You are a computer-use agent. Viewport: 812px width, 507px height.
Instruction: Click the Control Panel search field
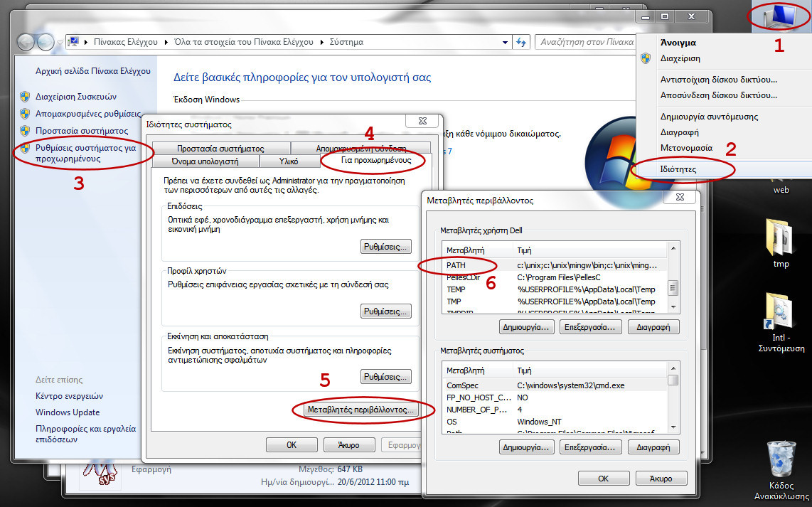point(585,43)
